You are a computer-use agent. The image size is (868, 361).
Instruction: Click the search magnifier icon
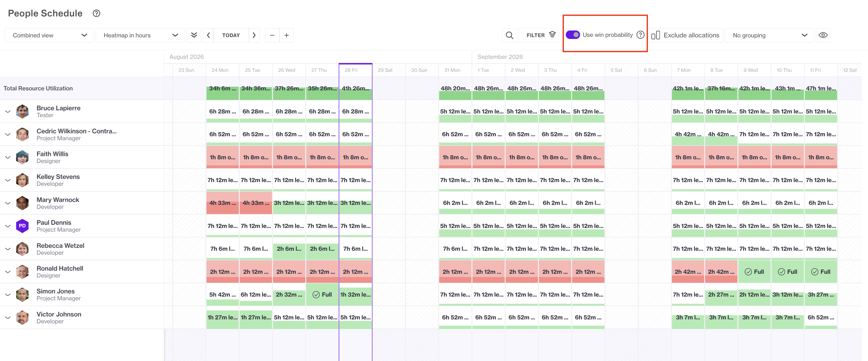(x=510, y=35)
